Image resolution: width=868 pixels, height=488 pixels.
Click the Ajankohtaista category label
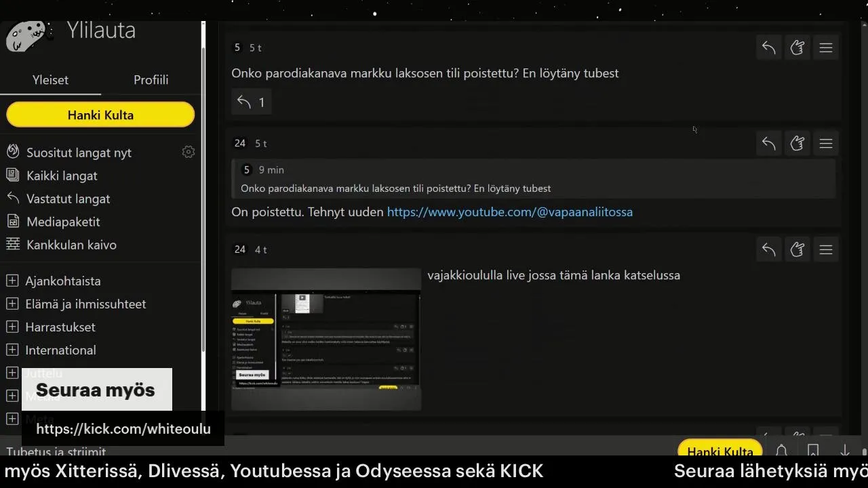[63, 281]
